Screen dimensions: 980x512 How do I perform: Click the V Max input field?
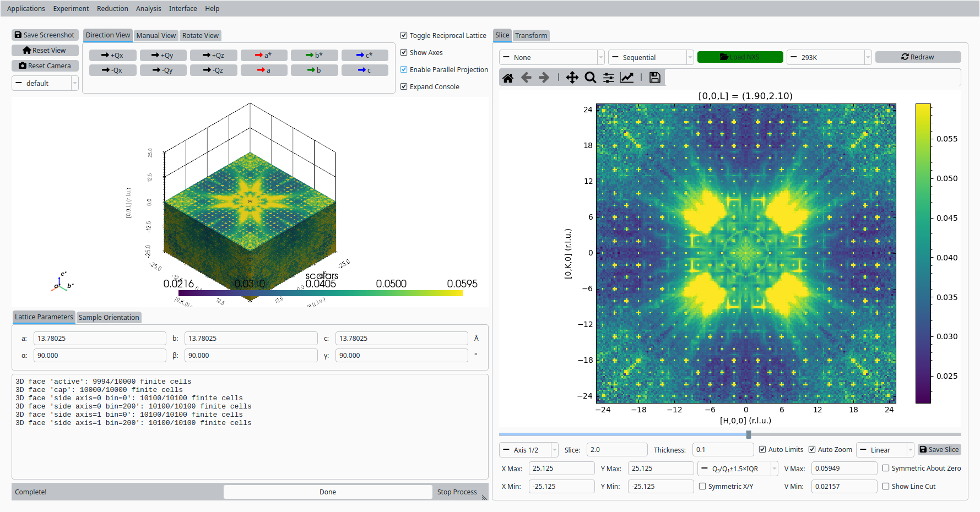pyautogui.click(x=844, y=468)
